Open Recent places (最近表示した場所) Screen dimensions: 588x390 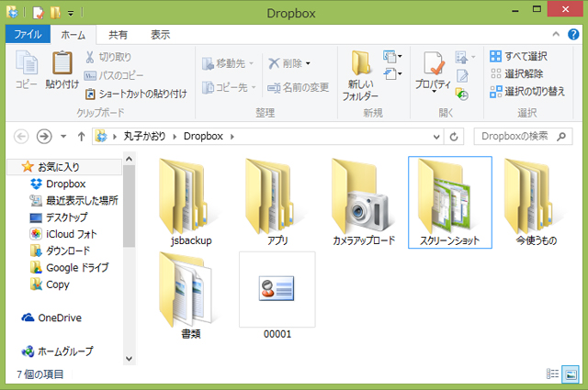point(73,200)
